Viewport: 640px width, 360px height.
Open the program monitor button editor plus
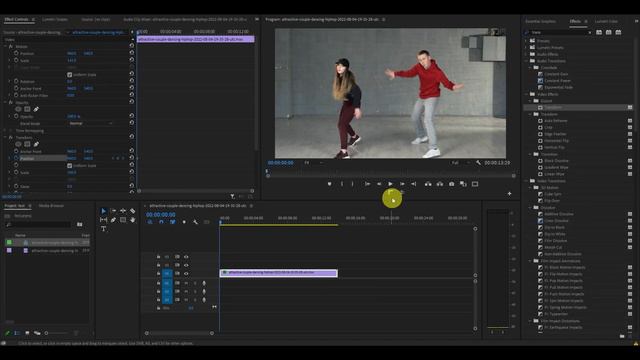pyautogui.click(x=509, y=193)
